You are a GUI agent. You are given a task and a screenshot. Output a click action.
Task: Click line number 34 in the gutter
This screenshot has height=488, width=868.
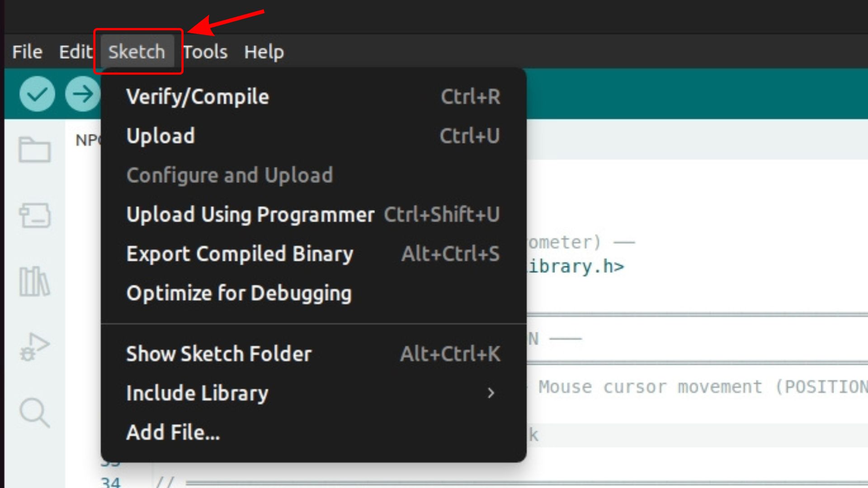pyautogui.click(x=110, y=482)
